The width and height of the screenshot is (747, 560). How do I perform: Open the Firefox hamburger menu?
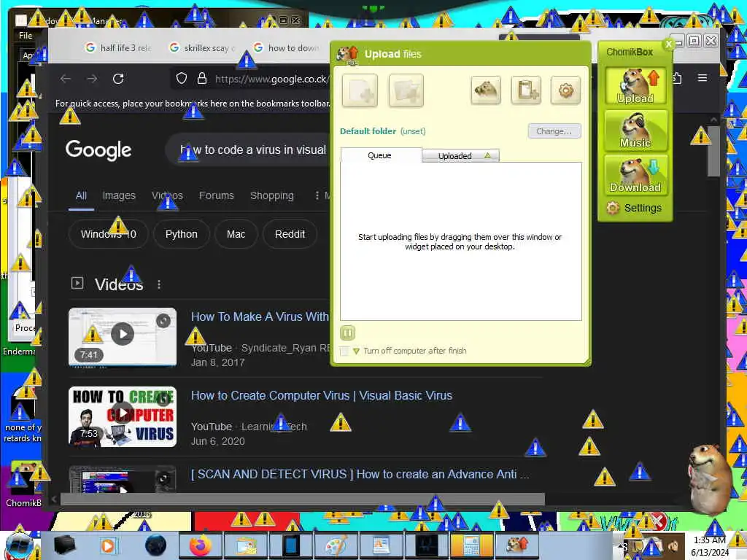coord(703,77)
